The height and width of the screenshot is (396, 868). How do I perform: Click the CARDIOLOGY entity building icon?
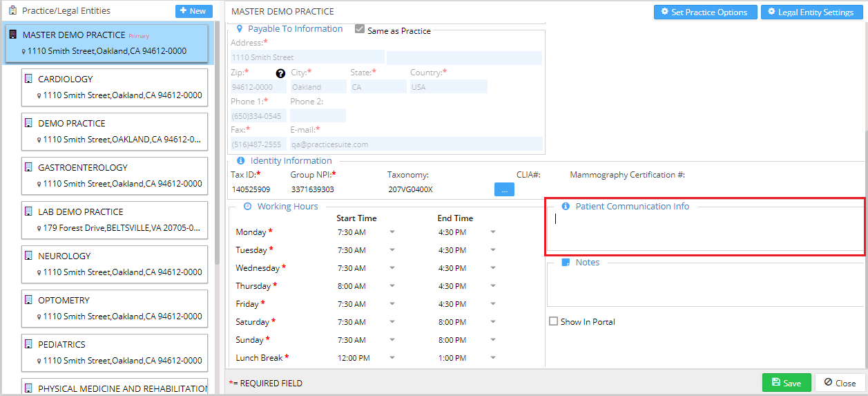pos(28,79)
